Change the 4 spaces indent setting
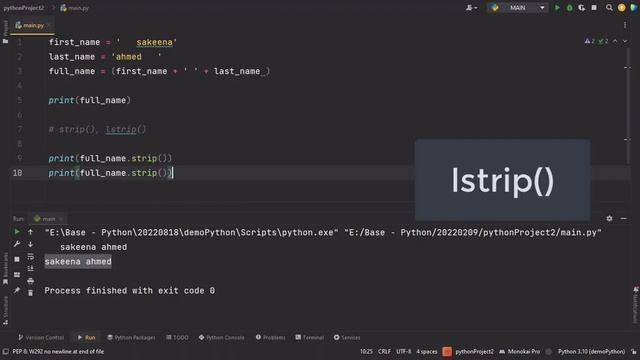This screenshot has height=360, width=640. point(427,351)
